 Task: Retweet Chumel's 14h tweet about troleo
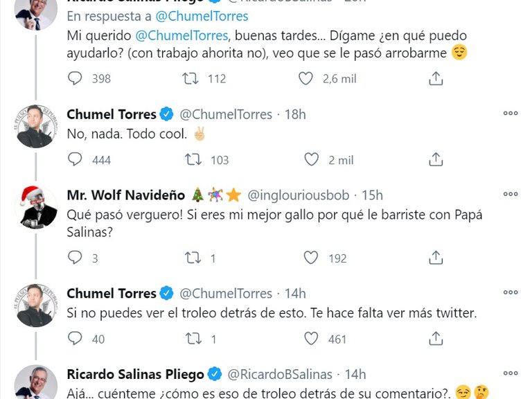(x=193, y=339)
